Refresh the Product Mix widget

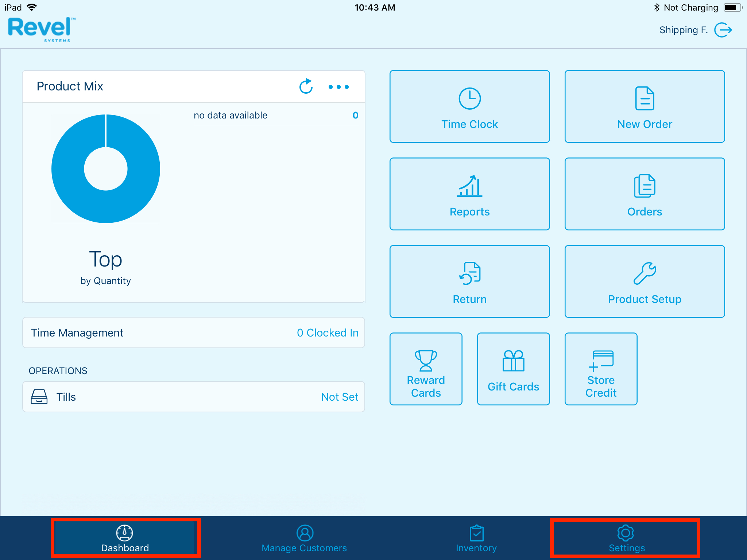[x=306, y=86]
